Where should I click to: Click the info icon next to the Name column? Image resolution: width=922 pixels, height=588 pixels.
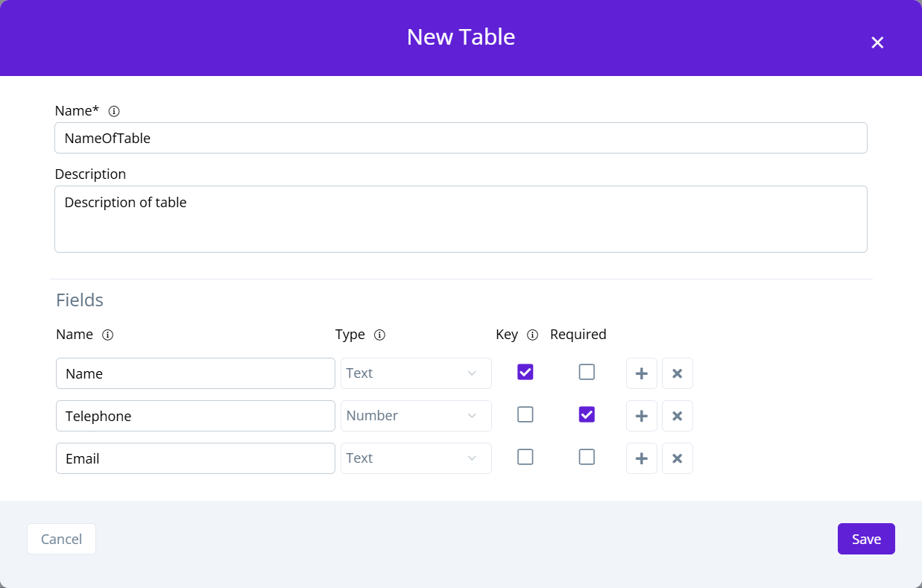click(107, 335)
